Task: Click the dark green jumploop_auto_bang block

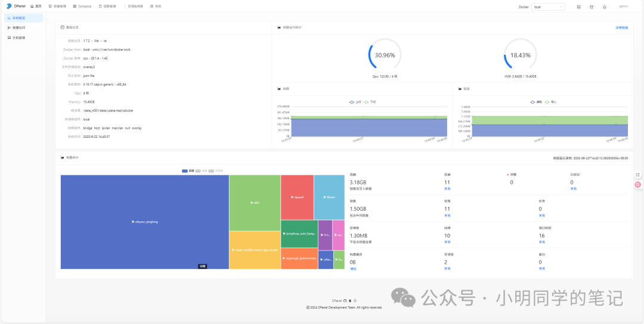Action: point(299,233)
